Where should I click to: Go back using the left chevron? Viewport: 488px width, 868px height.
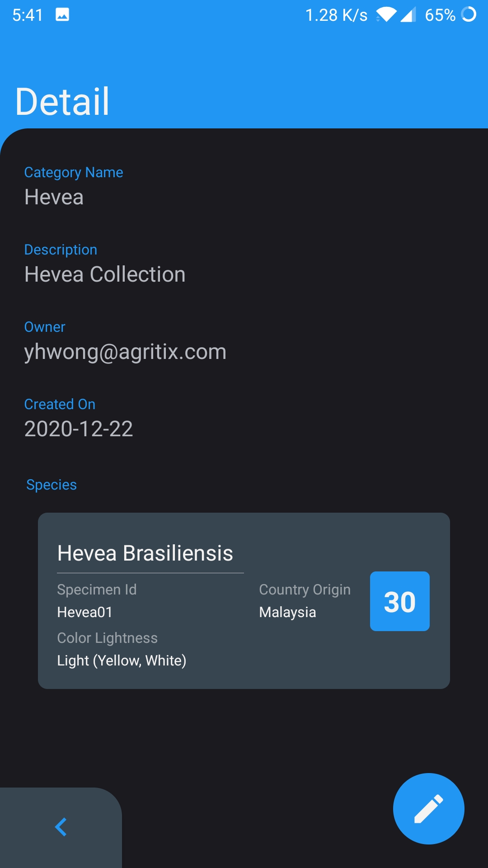61,827
